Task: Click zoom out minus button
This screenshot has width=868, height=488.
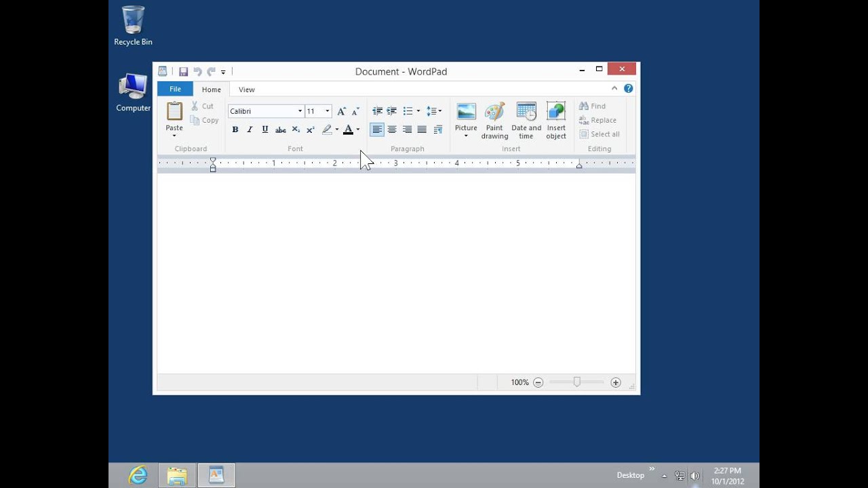Action: pos(538,382)
